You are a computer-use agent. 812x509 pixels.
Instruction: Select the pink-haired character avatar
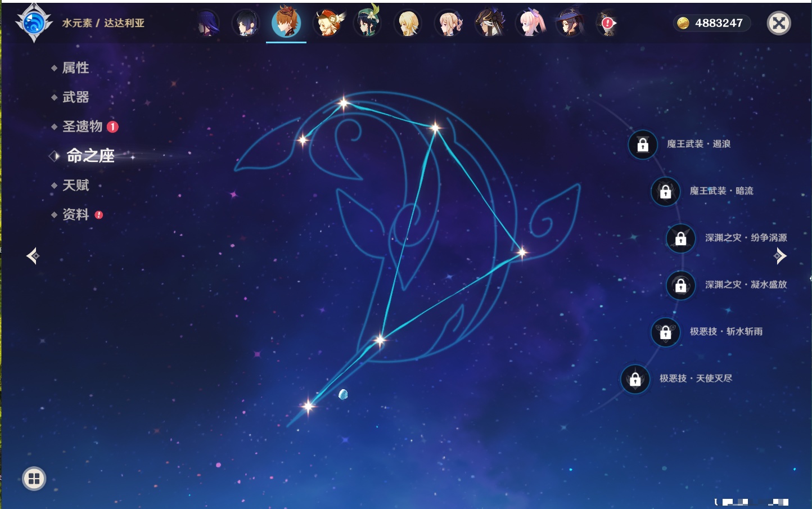(530, 24)
